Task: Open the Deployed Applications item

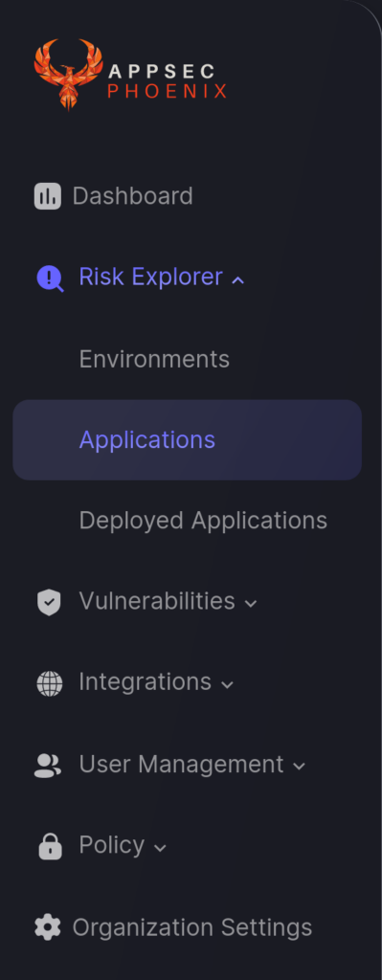Action: click(203, 521)
